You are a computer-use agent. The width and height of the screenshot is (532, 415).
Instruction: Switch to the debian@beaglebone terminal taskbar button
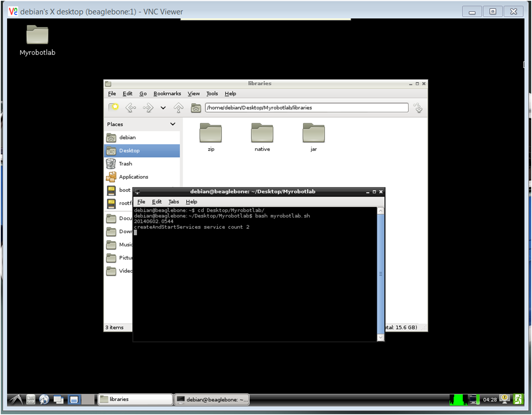pyautogui.click(x=212, y=399)
